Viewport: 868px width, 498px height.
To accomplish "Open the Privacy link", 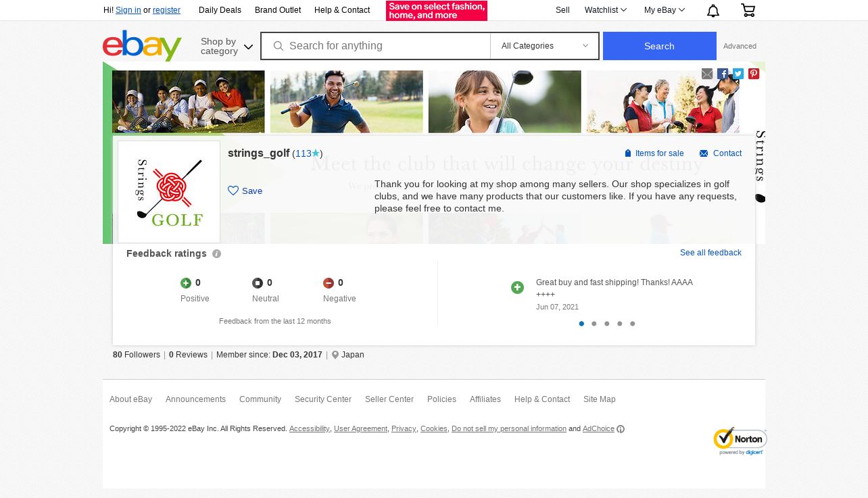I will pyautogui.click(x=404, y=429).
